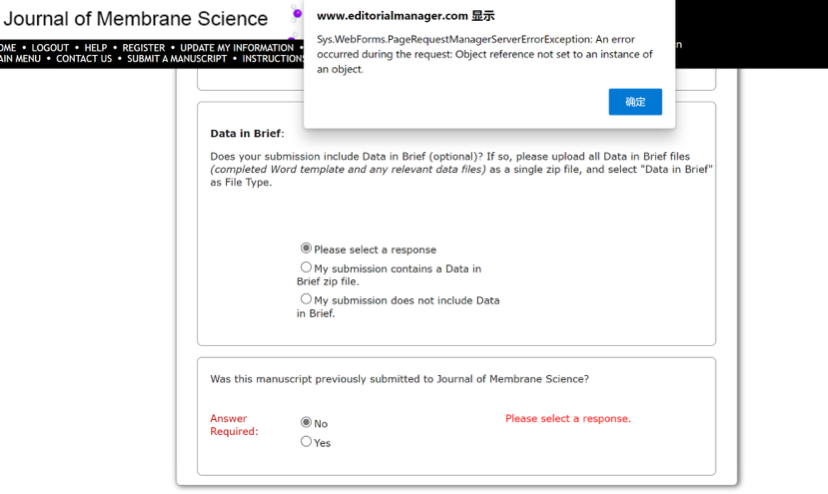Choose "My submission contains a Data in Brief zip file"
The height and width of the screenshot is (494, 828).
(306, 268)
